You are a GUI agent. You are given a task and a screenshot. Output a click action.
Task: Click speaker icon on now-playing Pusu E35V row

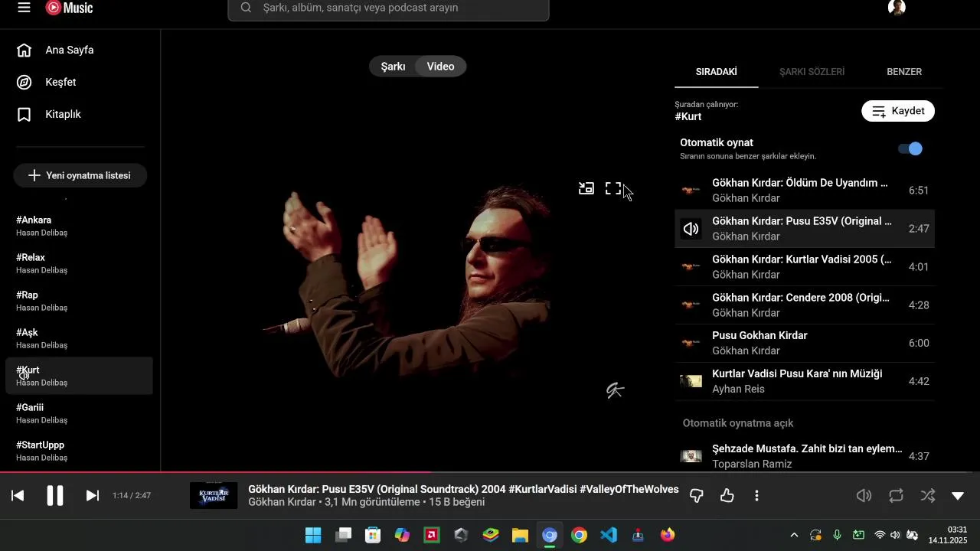pos(691,229)
